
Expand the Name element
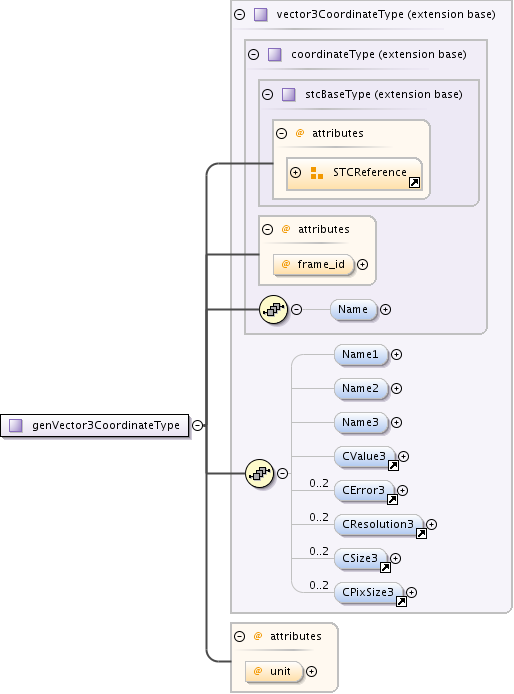[x=386, y=309]
